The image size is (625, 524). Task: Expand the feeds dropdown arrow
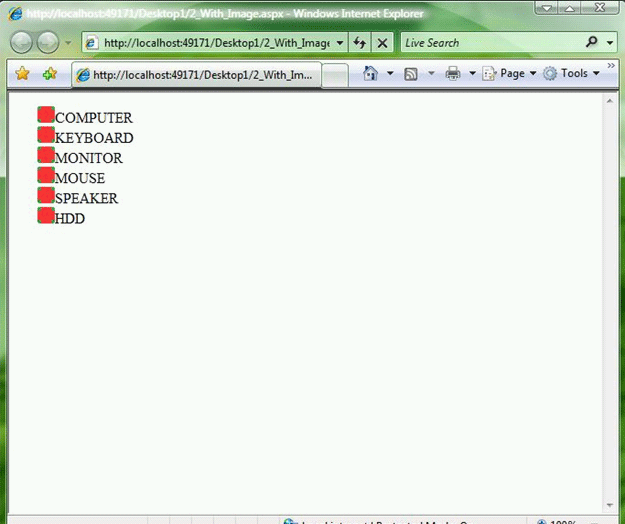point(431,73)
